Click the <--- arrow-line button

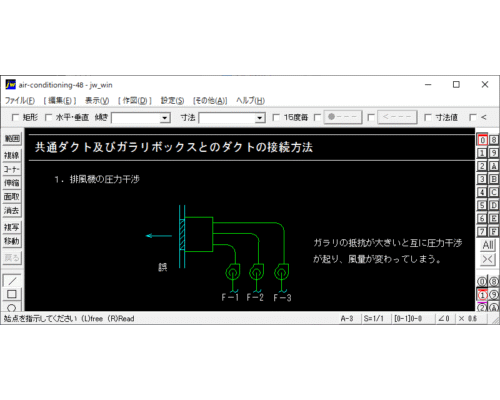tap(397, 117)
